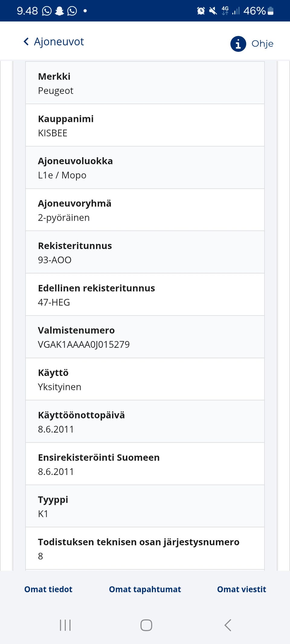290x644 pixels.
Task: Tap the Ohje help link
Action: [262, 44]
